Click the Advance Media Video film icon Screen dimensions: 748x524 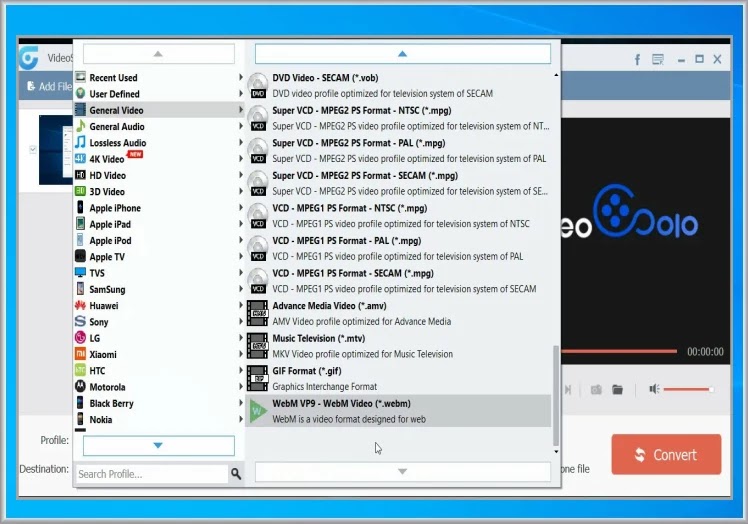(258, 313)
